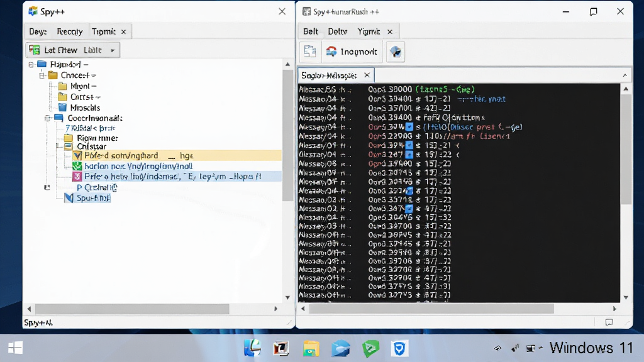Toggle the blue check mark beside Oord 394, 15]-21

409,145
